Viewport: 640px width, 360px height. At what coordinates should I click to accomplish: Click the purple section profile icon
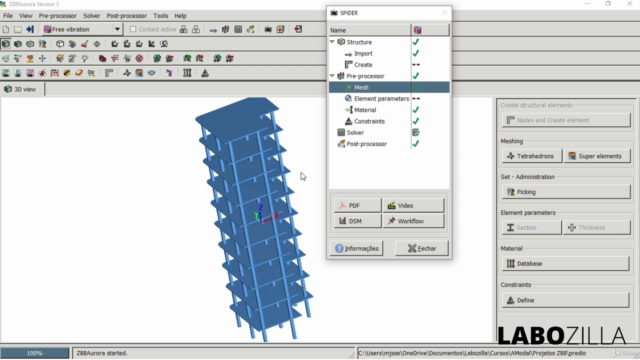pos(169,73)
